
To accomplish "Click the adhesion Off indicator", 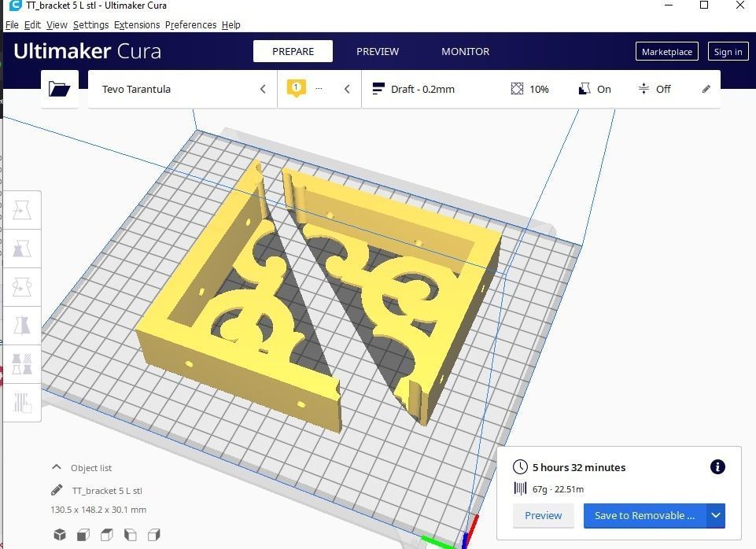I will pos(655,89).
